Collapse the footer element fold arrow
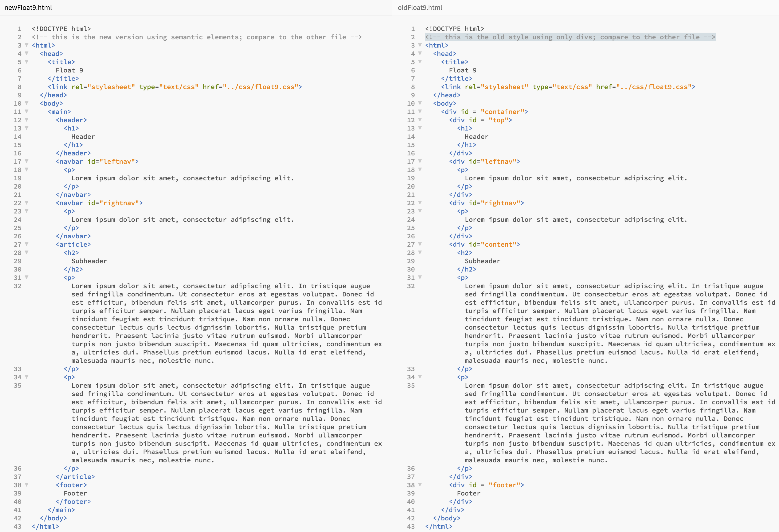Viewport: 779px width, 532px height. click(27, 485)
